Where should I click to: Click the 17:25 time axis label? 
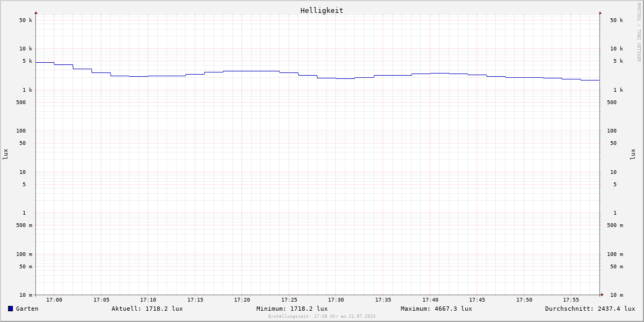point(289,300)
